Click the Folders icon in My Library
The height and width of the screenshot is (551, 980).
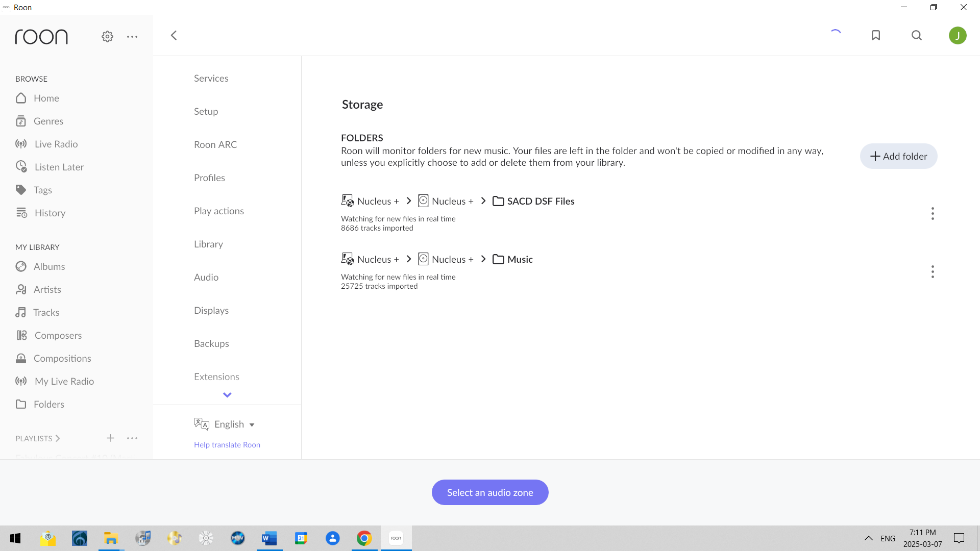point(21,404)
